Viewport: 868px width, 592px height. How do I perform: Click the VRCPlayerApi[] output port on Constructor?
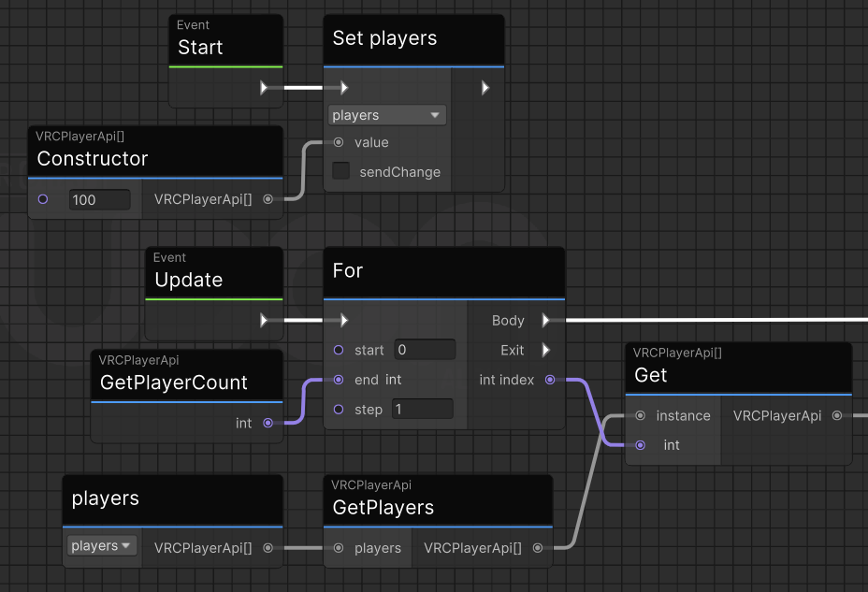tap(268, 199)
